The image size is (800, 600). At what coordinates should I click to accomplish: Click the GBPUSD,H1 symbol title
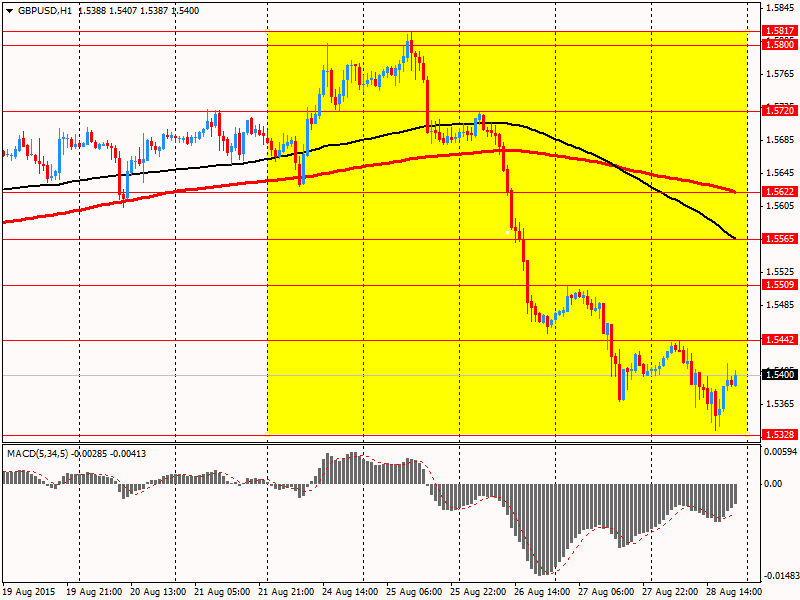(x=45, y=11)
